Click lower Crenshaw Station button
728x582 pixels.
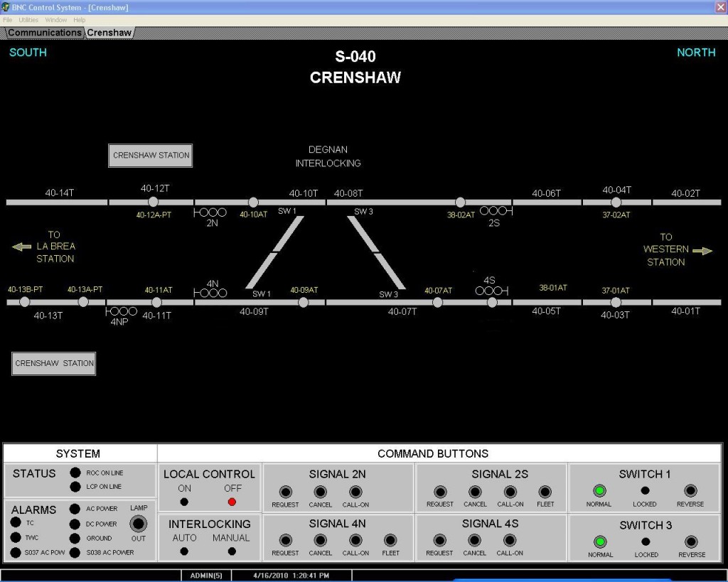[x=54, y=363]
